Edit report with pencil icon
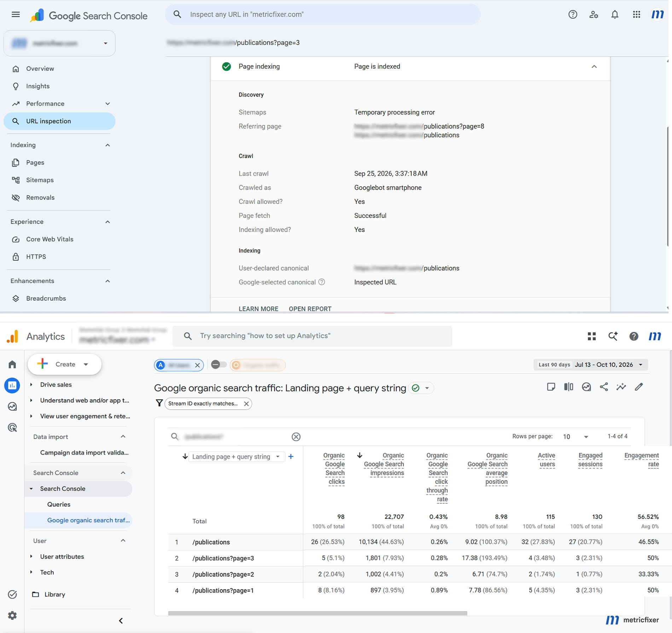The width and height of the screenshot is (672, 633). (x=639, y=387)
